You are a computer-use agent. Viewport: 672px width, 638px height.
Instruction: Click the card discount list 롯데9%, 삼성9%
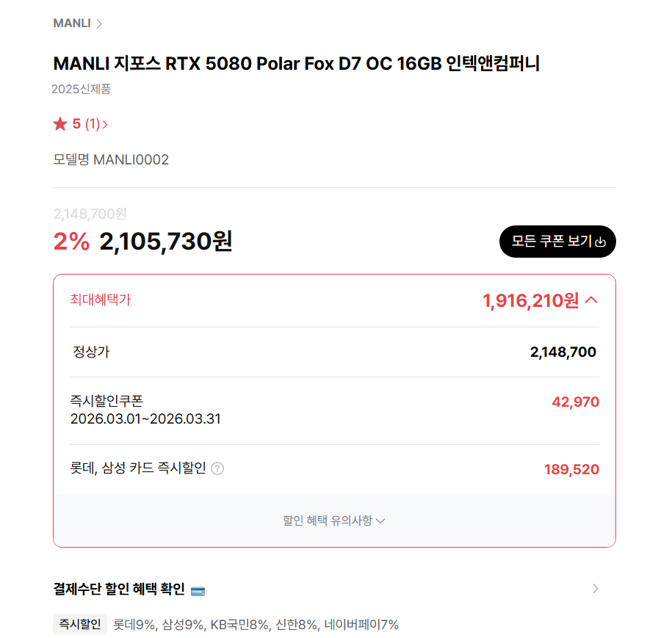(256, 625)
